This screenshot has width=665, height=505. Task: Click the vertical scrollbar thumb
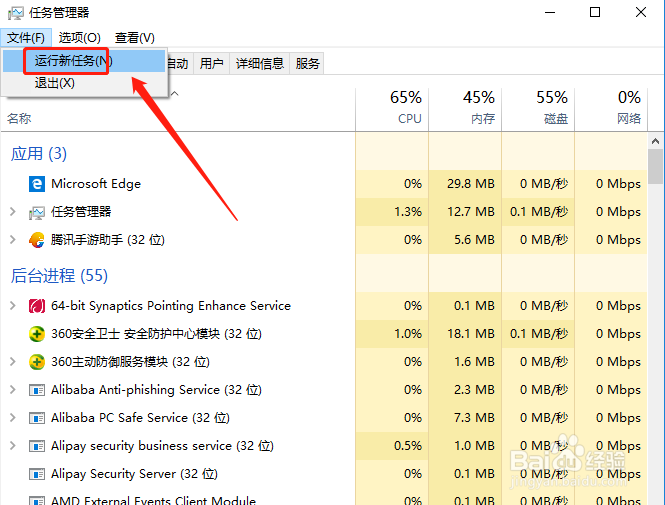(x=656, y=167)
